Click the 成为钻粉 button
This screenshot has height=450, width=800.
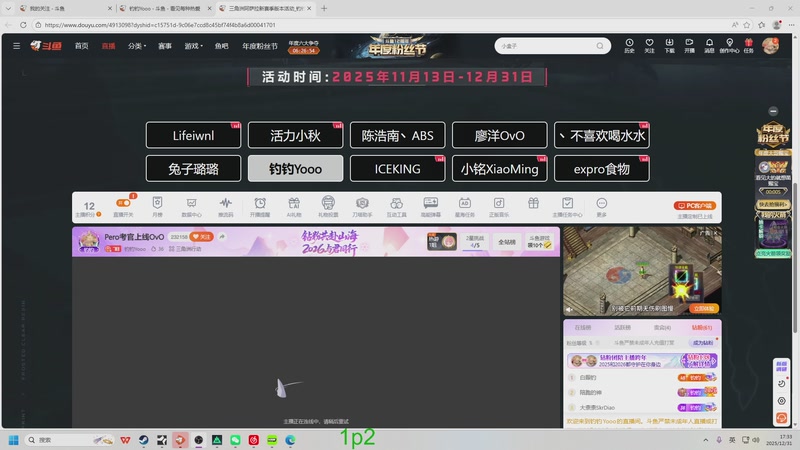(703, 342)
